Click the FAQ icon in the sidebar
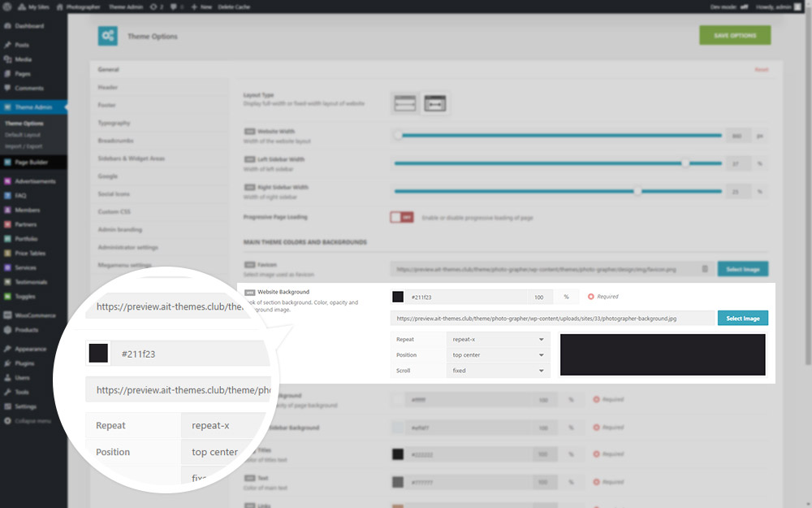 coord(7,195)
